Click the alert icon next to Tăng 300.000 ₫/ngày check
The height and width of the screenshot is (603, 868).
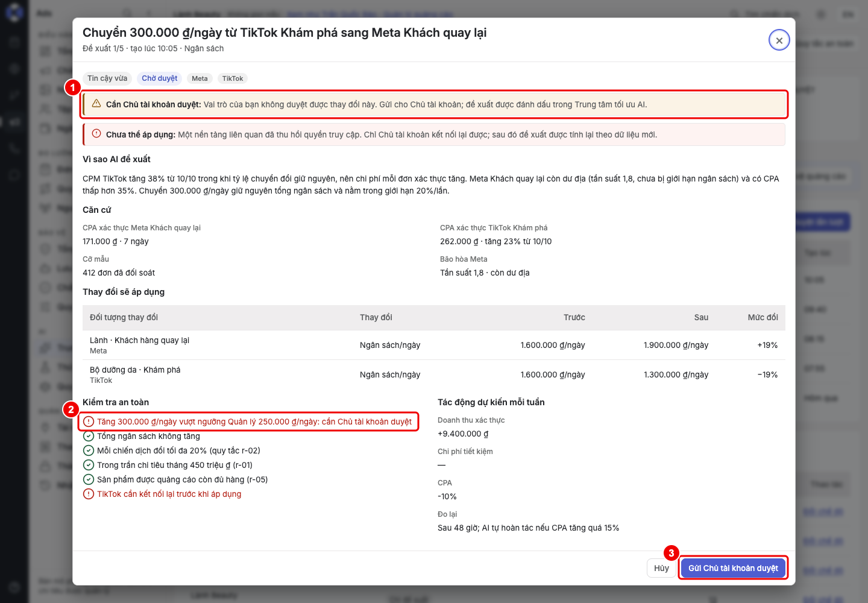pyautogui.click(x=89, y=421)
